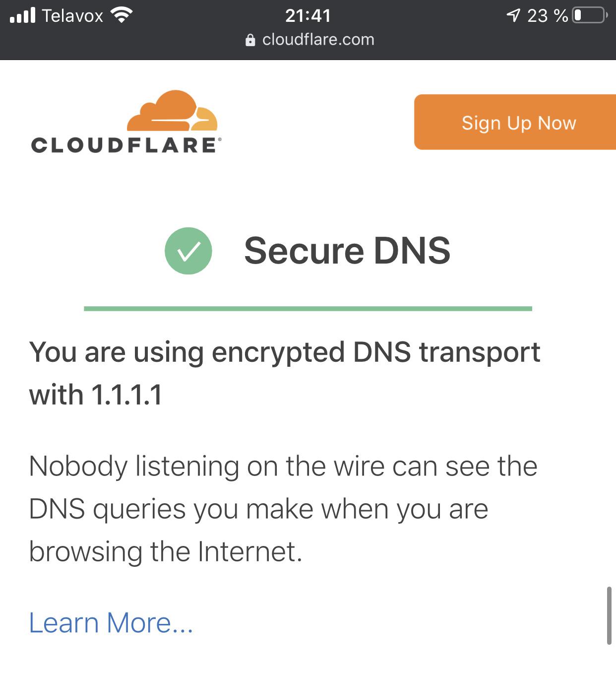
Task: Open the Learn More... link
Action: pyautogui.click(x=111, y=622)
